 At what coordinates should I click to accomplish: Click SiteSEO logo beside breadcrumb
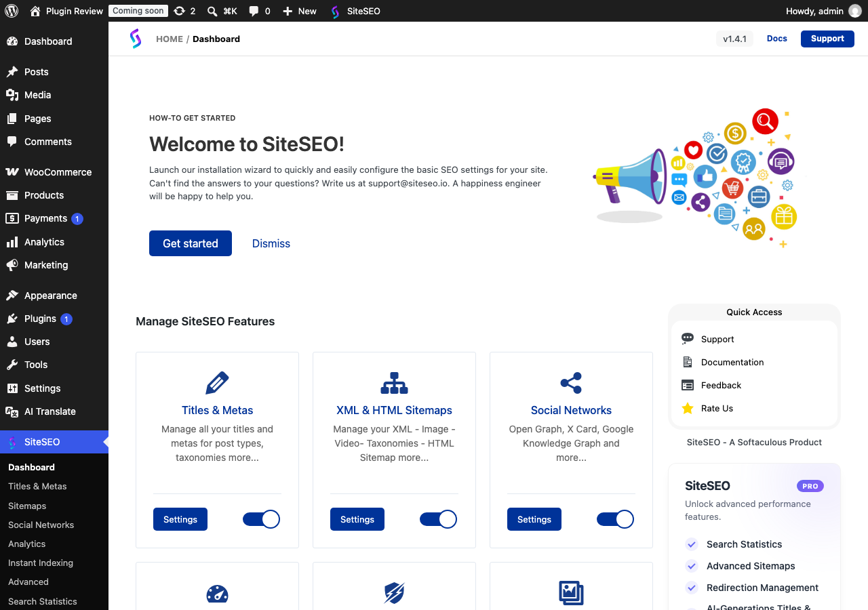136,39
